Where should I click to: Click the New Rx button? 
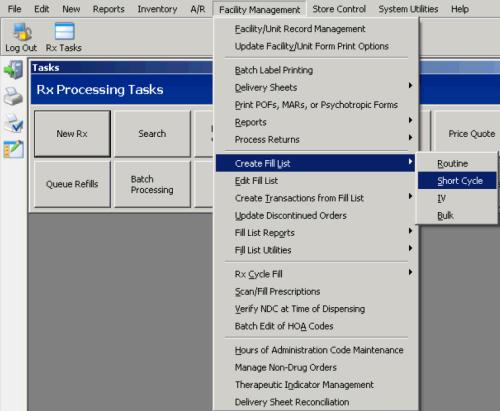(72, 134)
